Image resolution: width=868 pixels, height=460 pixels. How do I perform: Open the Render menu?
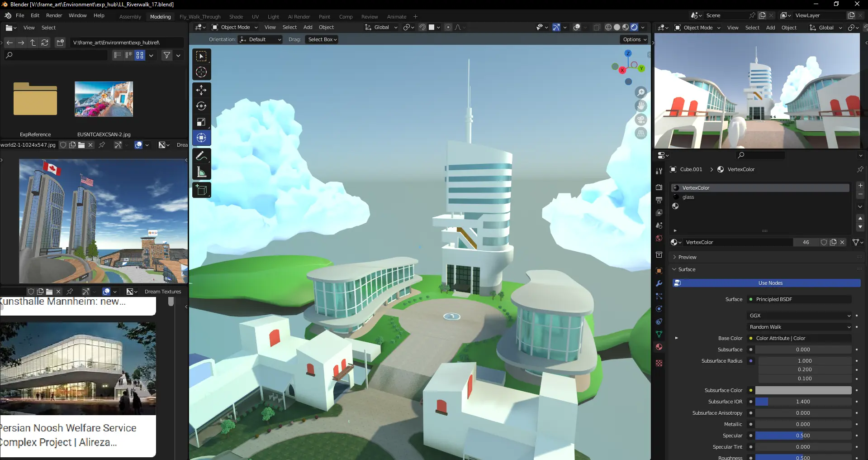tap(54, 15)
